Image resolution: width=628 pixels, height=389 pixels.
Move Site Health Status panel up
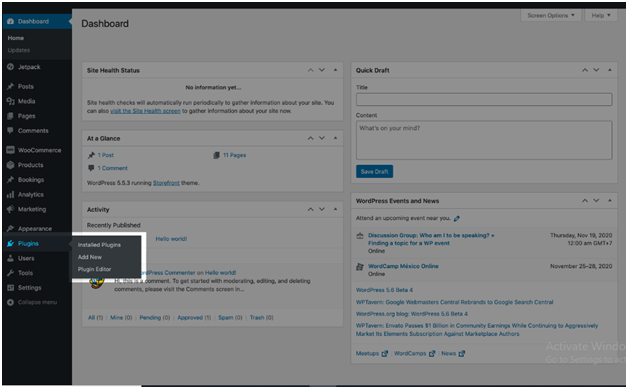pos(310,70)
